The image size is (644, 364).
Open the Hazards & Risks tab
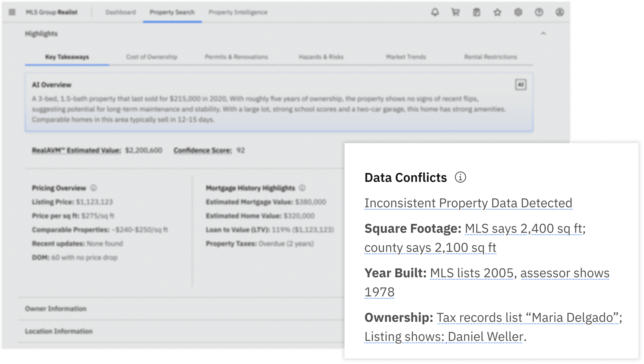pyautogui.click(x=321, y=57)
